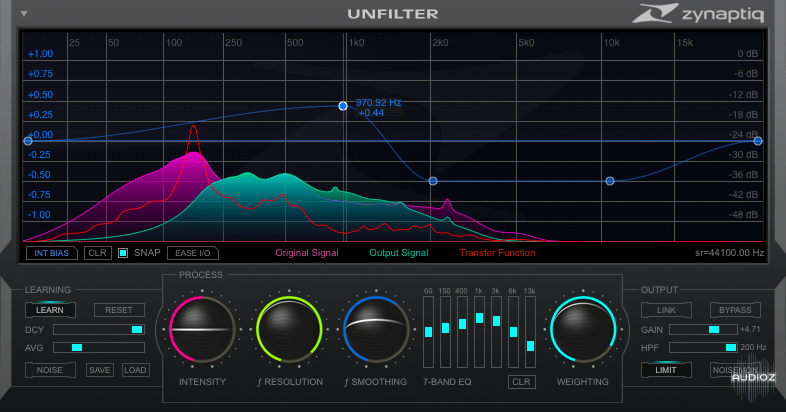Click the f RESOLUTION knob
This screenshot has width=786, height=412.
[289, 329]
